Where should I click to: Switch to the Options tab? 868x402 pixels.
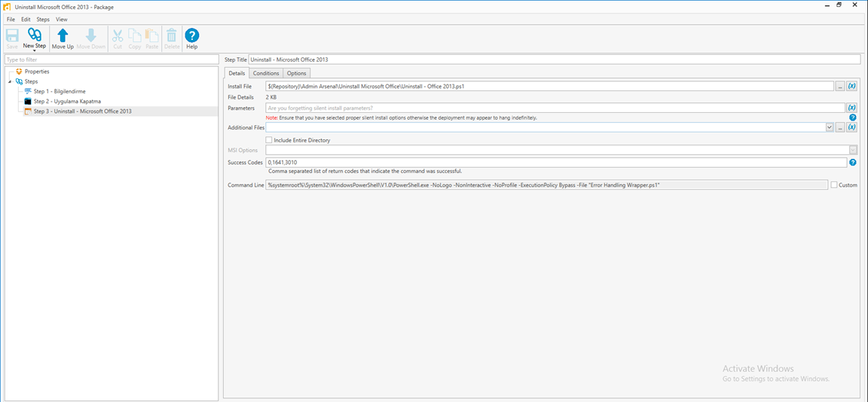(x=296, y=73)
